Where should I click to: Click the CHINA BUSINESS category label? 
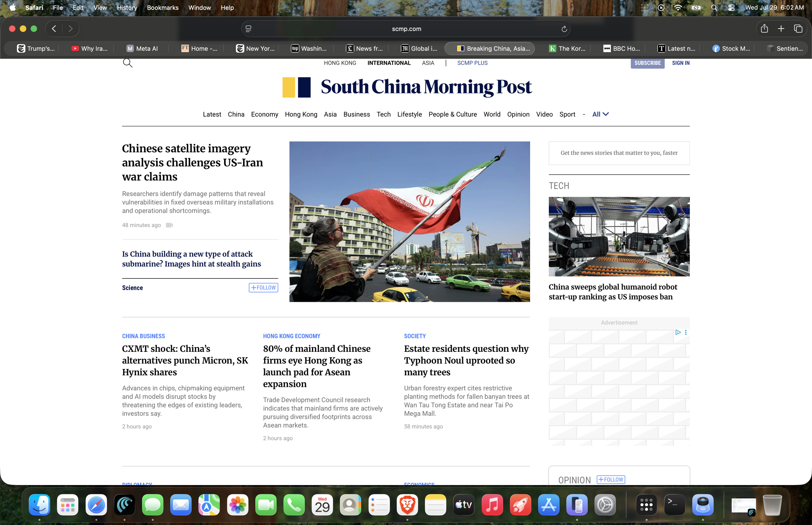144,336
